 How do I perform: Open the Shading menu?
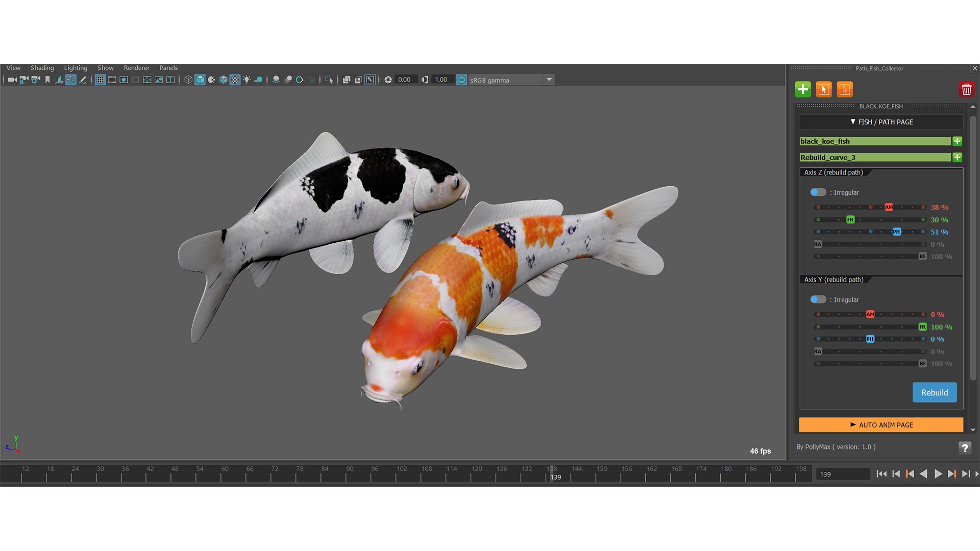tap(42, 68)
